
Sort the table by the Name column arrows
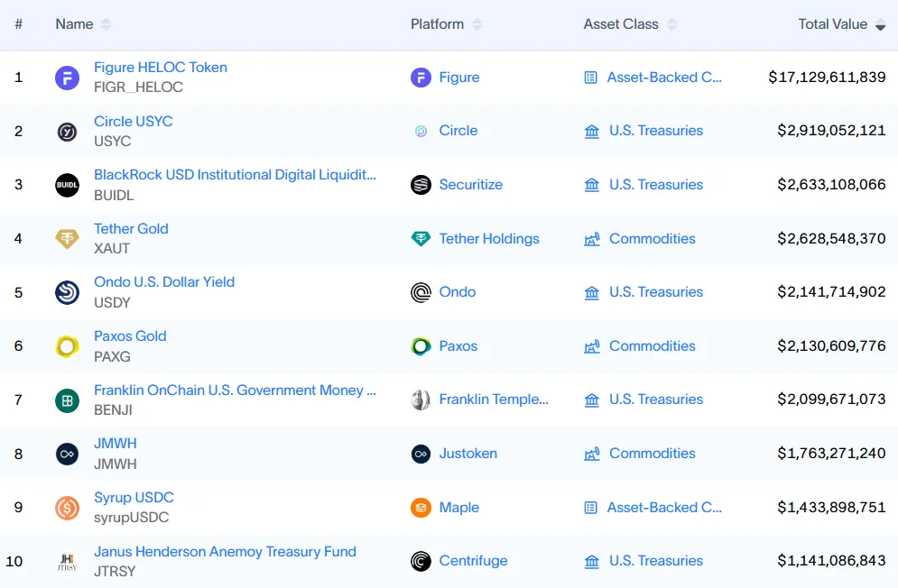(106, 24)
